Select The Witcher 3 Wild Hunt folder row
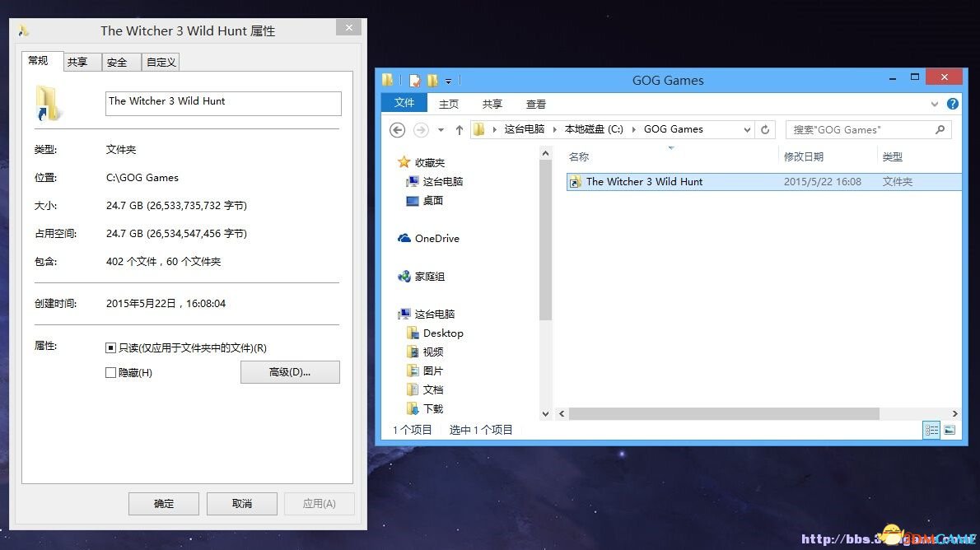The height and width of the screenshot is (550, 980). (x=763, y=182)
